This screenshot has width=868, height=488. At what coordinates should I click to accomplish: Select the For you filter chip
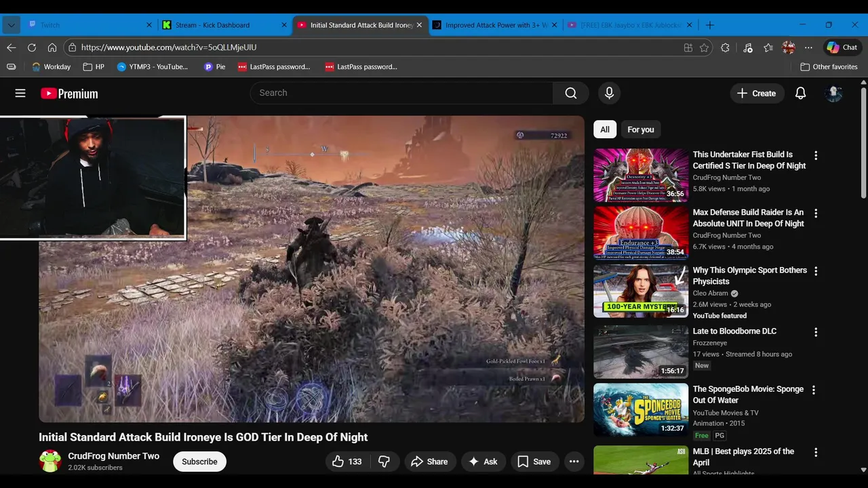click(x=641, y=129)
